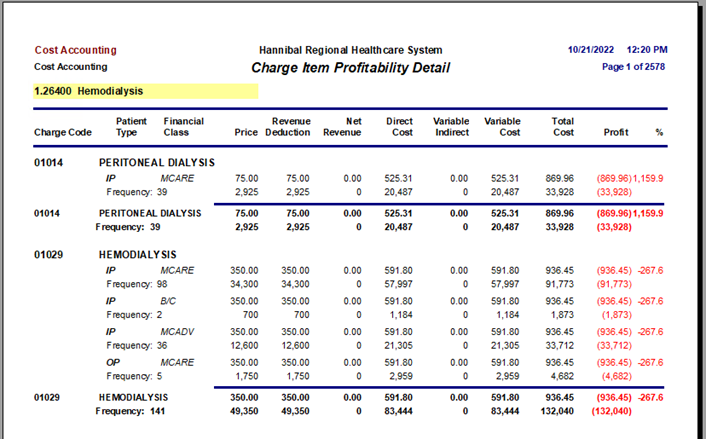
Task: Select the Revenue Deduction column header
Action: click(x=288, y=127)
